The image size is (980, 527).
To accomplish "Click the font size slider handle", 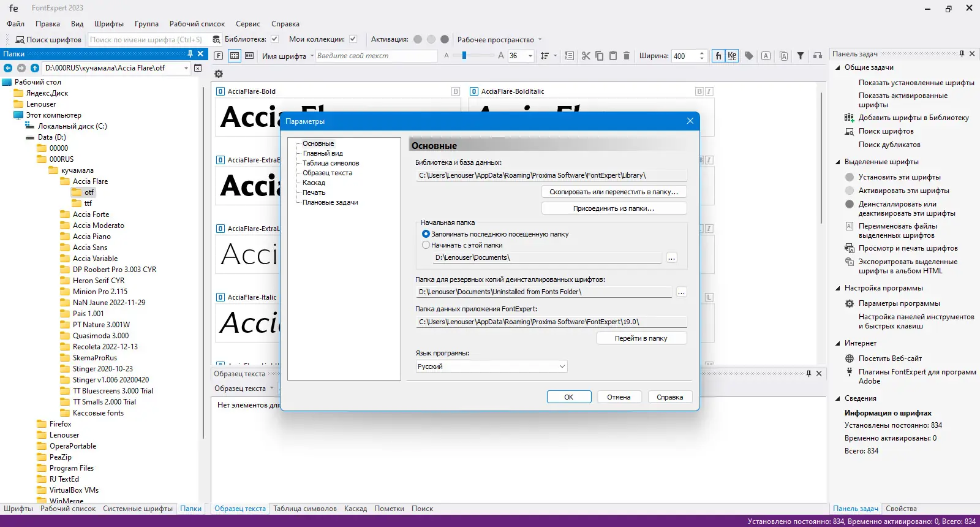I will 464,56.
